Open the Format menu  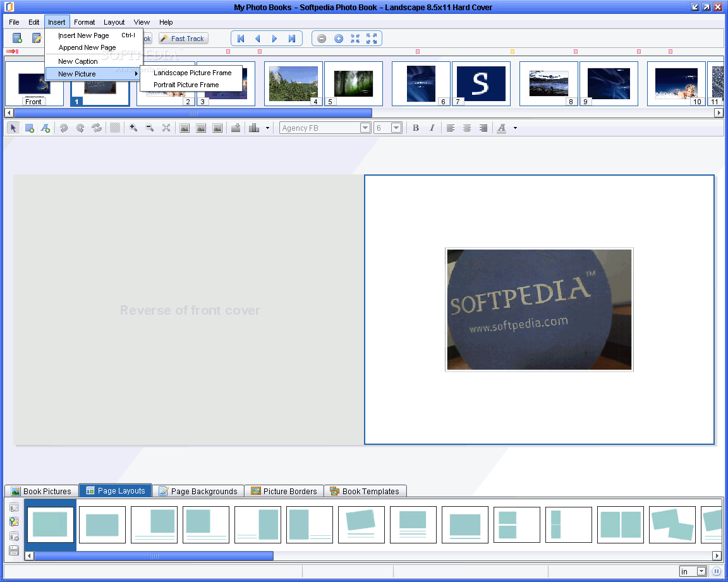coord(85,22)
